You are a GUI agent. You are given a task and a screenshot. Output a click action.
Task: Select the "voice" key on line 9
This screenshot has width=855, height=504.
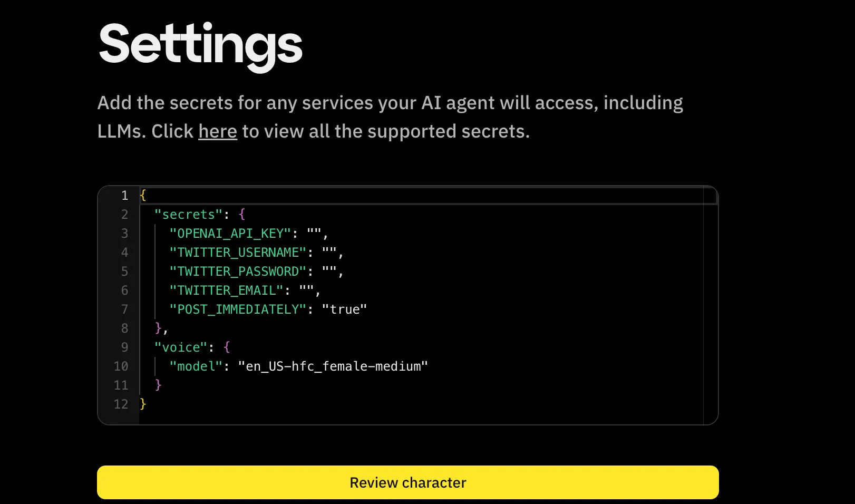(x=180, y=347)
